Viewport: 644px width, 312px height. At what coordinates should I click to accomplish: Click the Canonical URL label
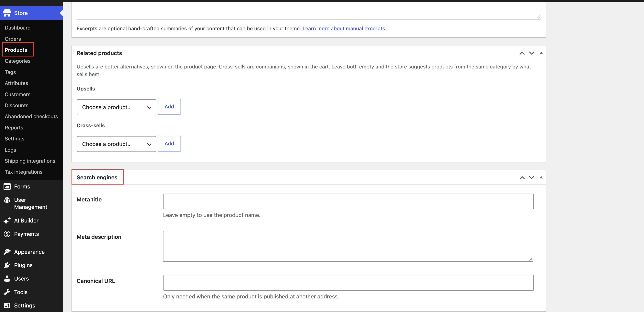pos(96,281)
